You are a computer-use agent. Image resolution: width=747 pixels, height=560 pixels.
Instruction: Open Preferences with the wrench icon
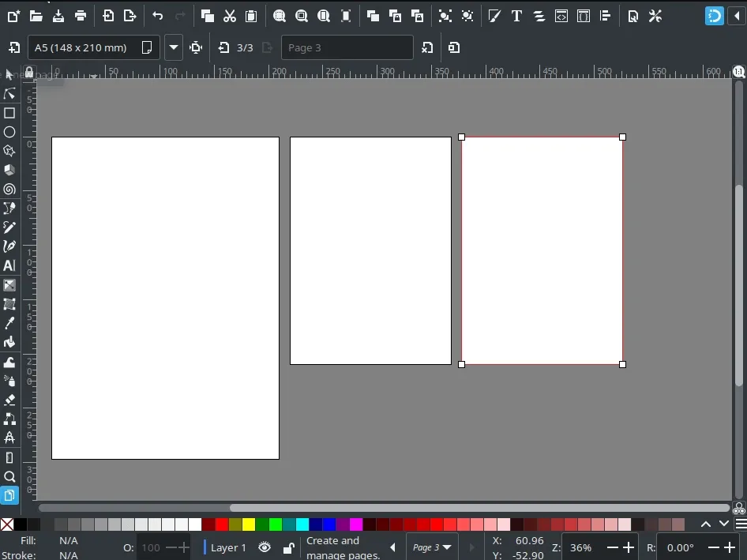(x=655, y=16)
